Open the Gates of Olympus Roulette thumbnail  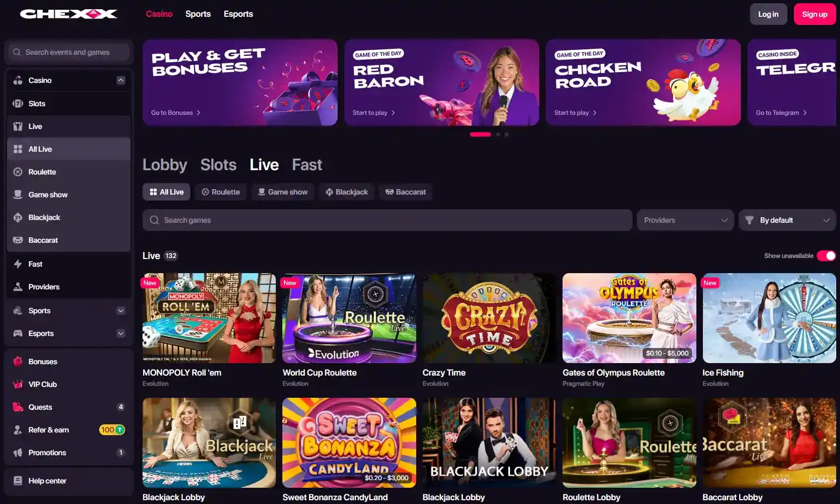coord(629,318)
